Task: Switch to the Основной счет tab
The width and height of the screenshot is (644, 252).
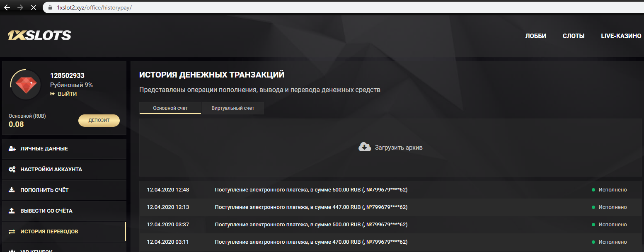Action: (170, 108)
